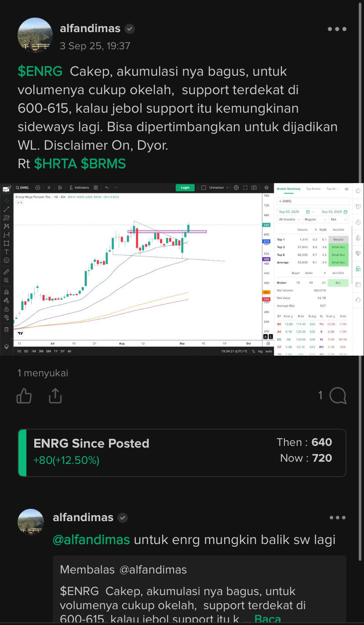Tap the @alfandimas mention in reply
Viewport: 364px width, 625px height.
click(x=91, y=540)
